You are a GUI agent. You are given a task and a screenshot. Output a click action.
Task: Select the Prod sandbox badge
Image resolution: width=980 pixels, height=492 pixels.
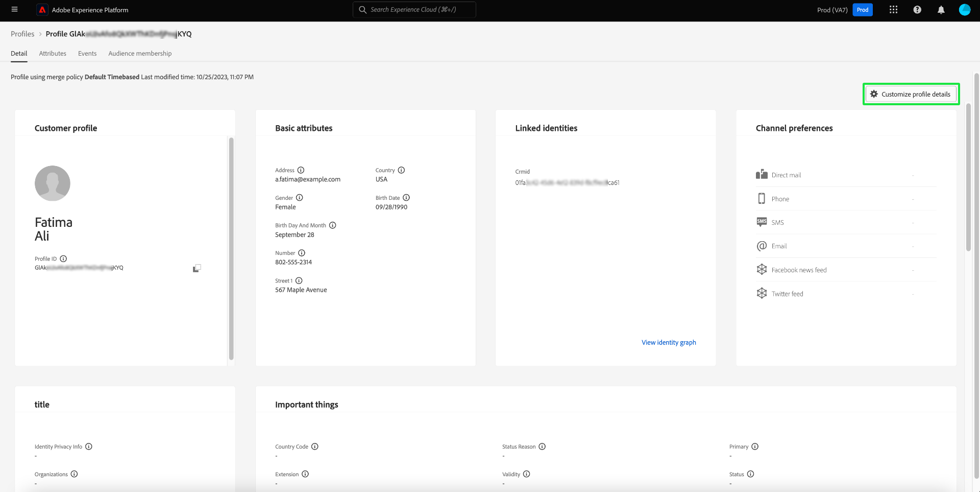tap(863, 10)
